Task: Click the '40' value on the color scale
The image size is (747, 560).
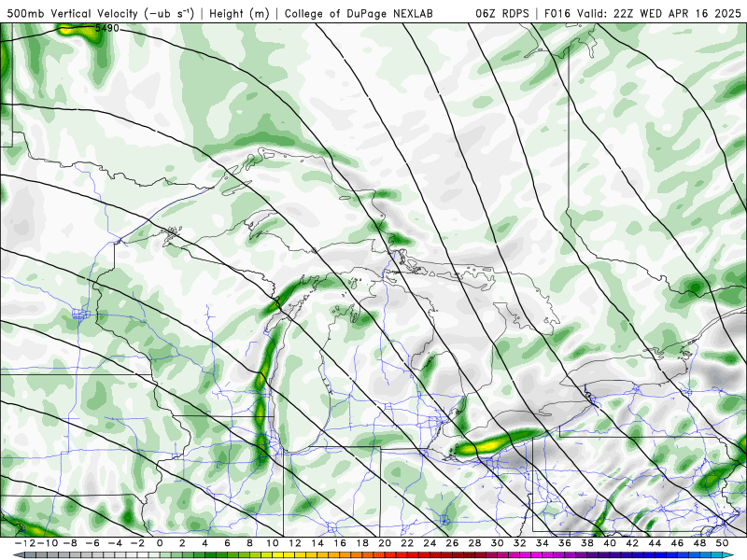Action: tap(611, 543)
